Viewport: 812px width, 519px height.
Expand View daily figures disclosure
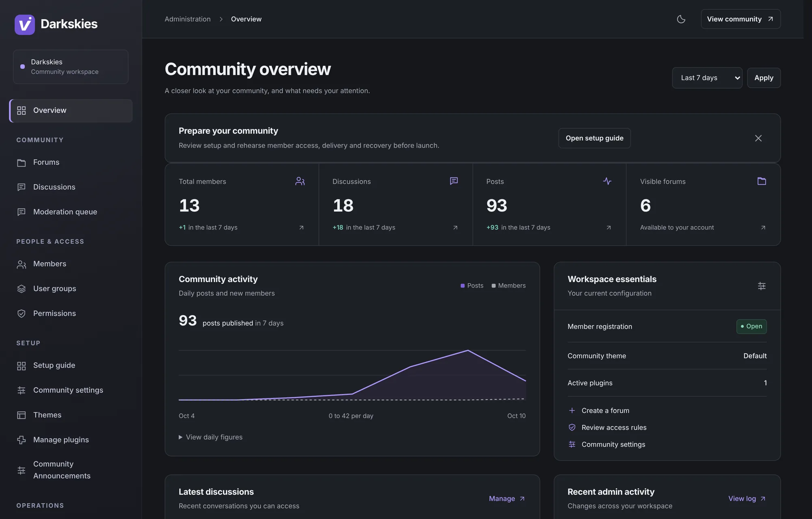210,437
